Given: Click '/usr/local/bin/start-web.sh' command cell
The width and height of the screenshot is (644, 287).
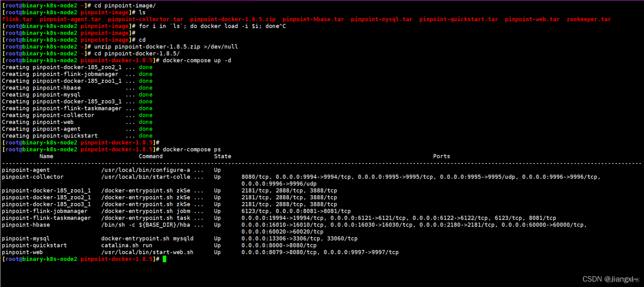Looking at the screenshot, I should (x=147, y=252).
